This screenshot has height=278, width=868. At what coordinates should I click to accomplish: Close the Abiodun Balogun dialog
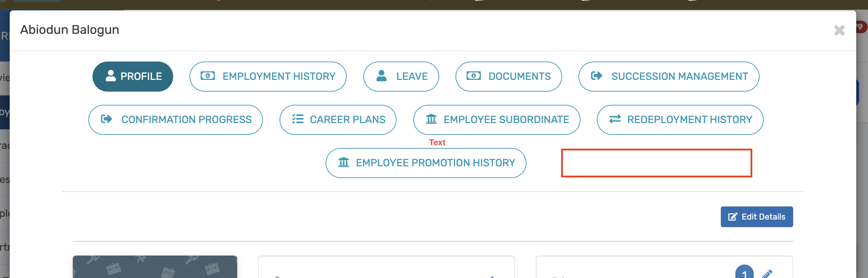839,30
